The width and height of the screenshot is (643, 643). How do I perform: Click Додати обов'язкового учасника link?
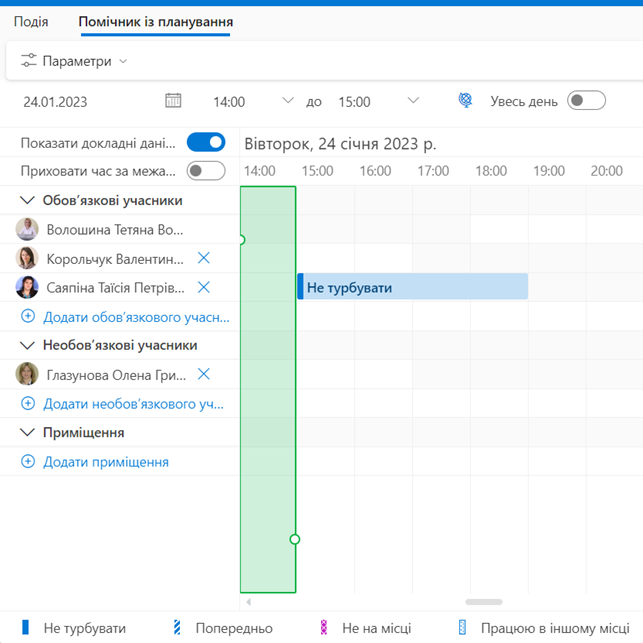click(x=136, y=317)
